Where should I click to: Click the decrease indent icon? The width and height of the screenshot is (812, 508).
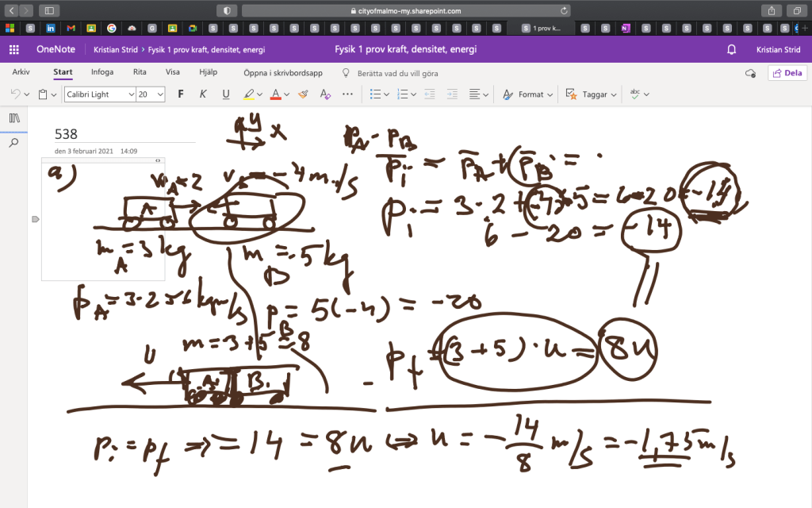pyautogui.click(x=430, y=94)
